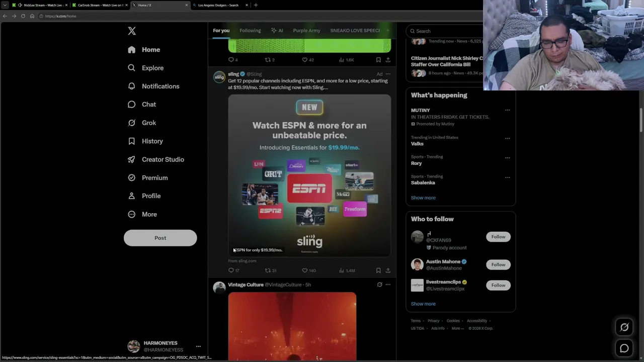Bookmark the top post with 1.6K views
Screen dimensions: 644x362
[x=378, y=60]
